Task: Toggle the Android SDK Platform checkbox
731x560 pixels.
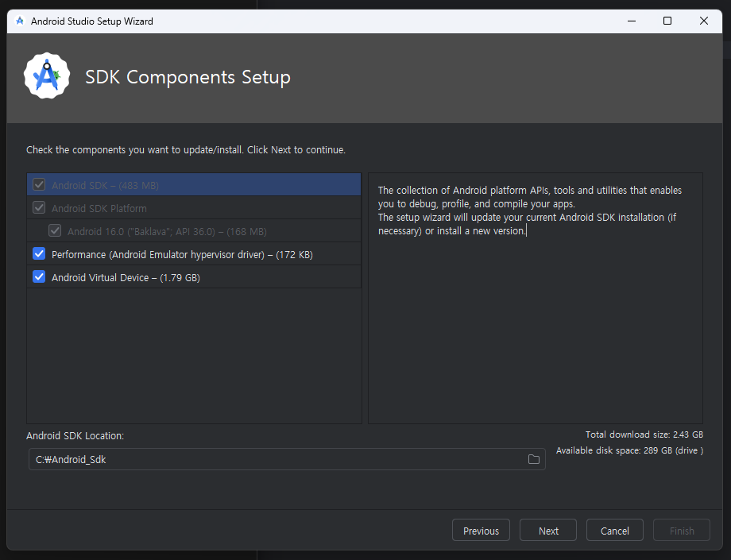Action: pos(39,208)
